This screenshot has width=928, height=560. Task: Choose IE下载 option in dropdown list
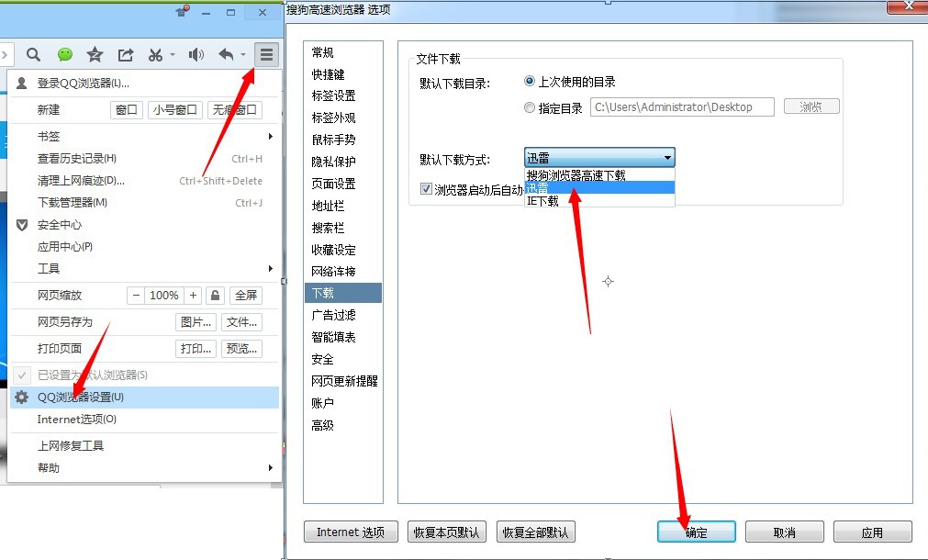599,201
